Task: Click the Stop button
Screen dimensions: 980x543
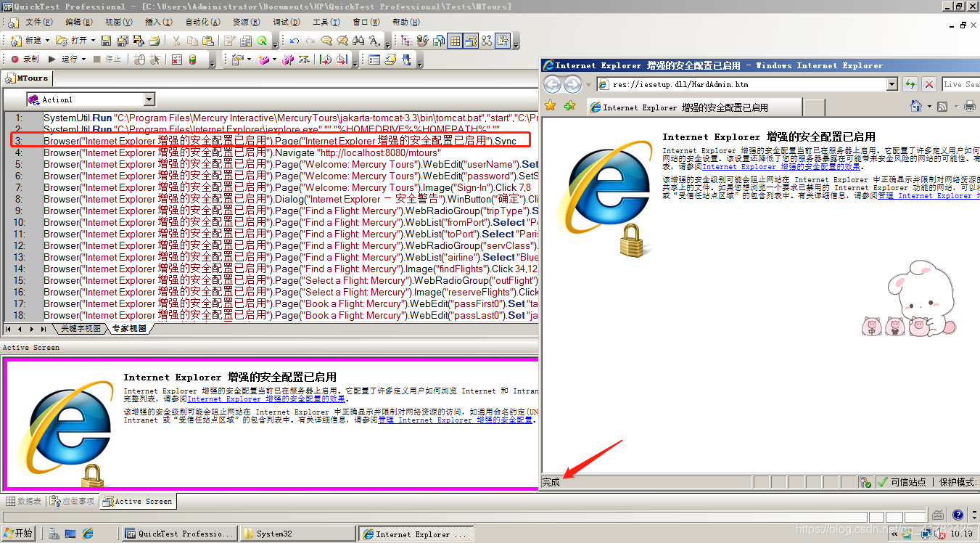Action: 108,59
